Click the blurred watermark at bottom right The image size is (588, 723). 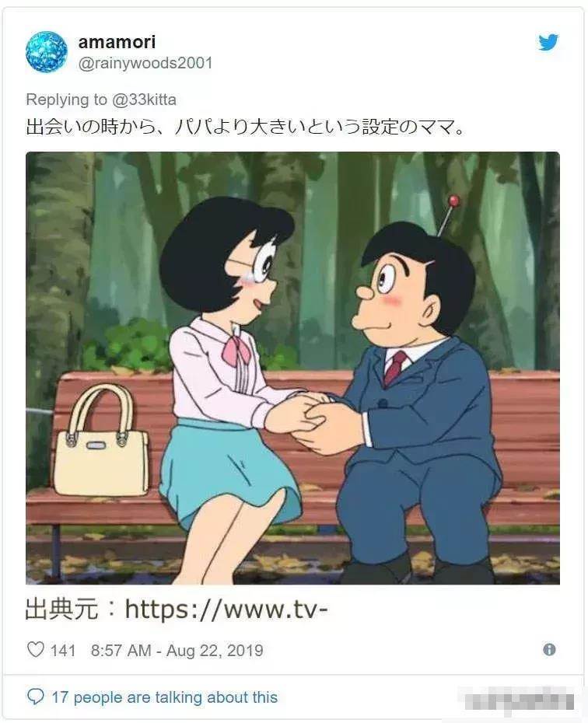coord(516,699)
